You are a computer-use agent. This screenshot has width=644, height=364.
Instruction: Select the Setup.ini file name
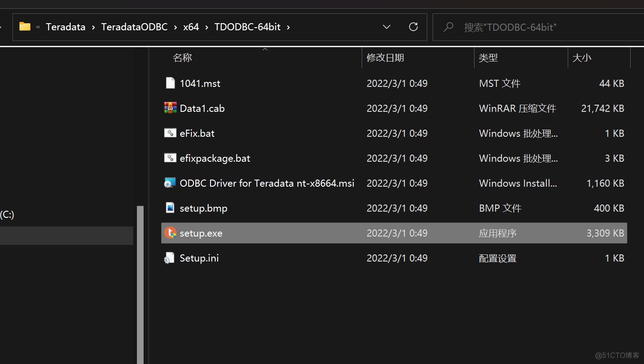(199, 258)
